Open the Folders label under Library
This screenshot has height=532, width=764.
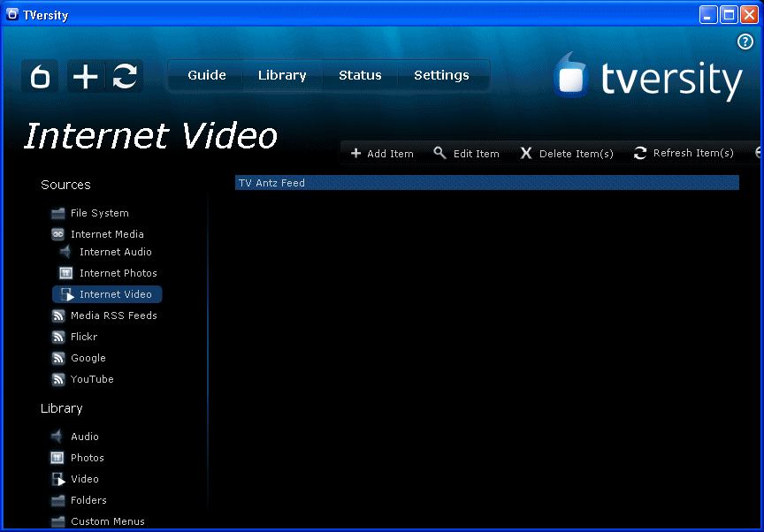[x=88, y=500]
